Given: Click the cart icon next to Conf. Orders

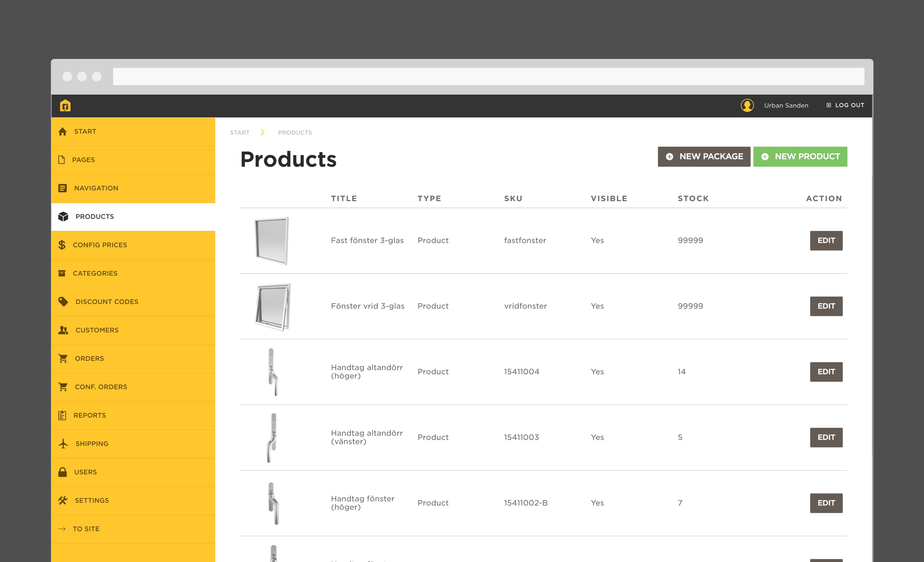Looking at the screenshot, I should pyautogui.click(x=63, y=387).
